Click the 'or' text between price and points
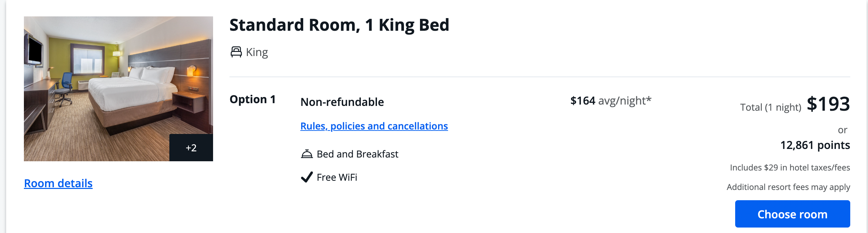Image resolution: width=868 pixels, height=233 pixels. point(843,129)
